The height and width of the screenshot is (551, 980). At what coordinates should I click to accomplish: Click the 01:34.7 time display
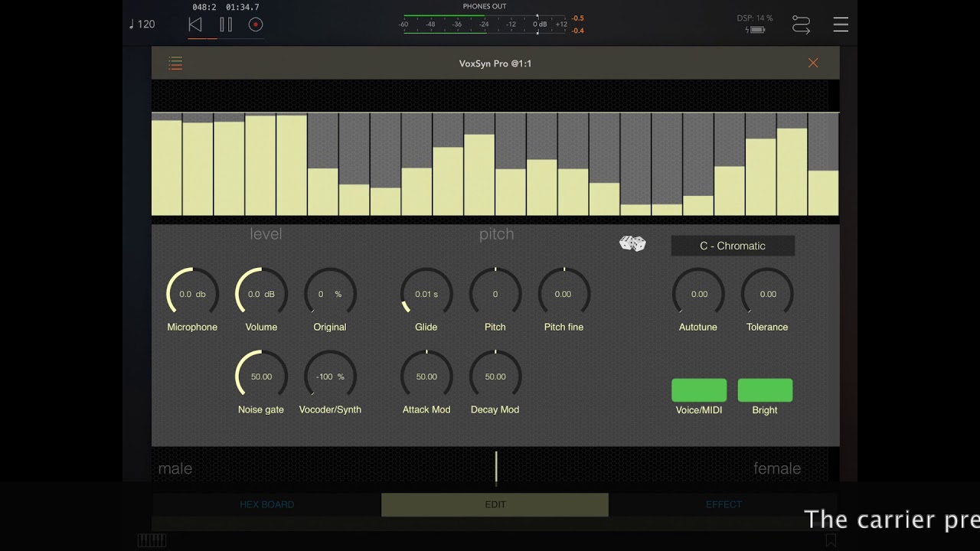pos(242,7)
